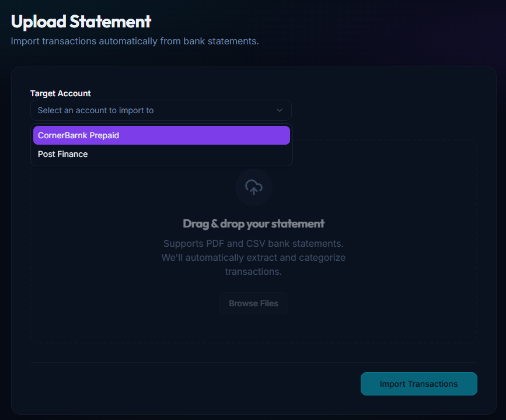Click the Target Account dropdown chevron arrow
This screenshot has height=420, width=506.
(x=280, y=110)
